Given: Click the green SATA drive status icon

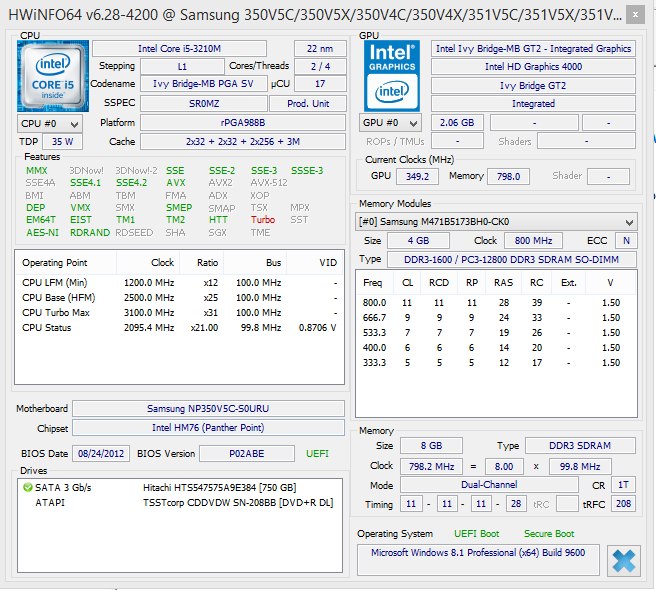Looking at the screenshot, I should coord(28,487).
